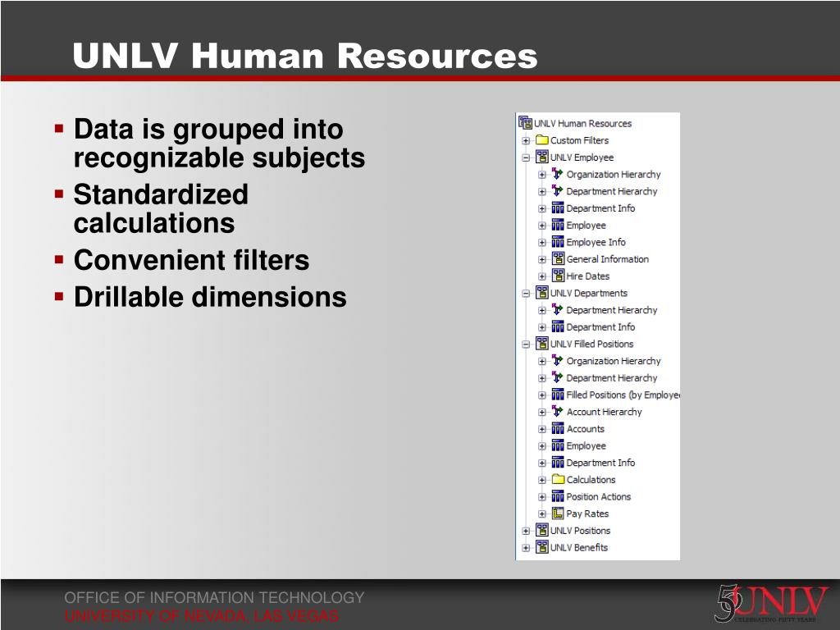
Task: Click the Department Info icon under UNLV Employee
Action: 558,208
